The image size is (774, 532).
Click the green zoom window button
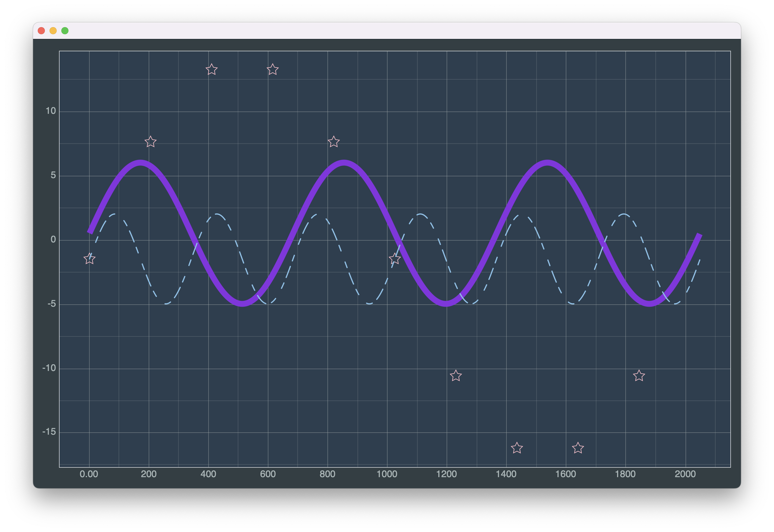click(x=65, y=31)
